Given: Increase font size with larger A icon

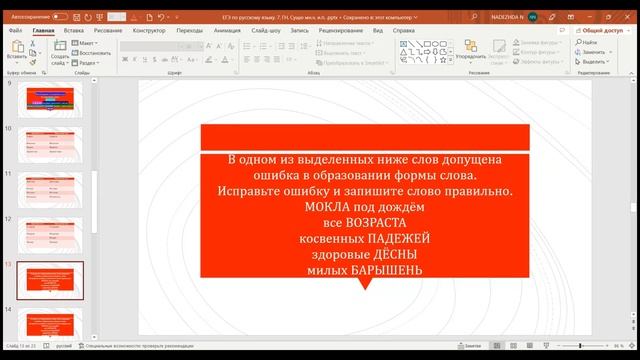Looking at the screenshot, I should pos(209,46).
